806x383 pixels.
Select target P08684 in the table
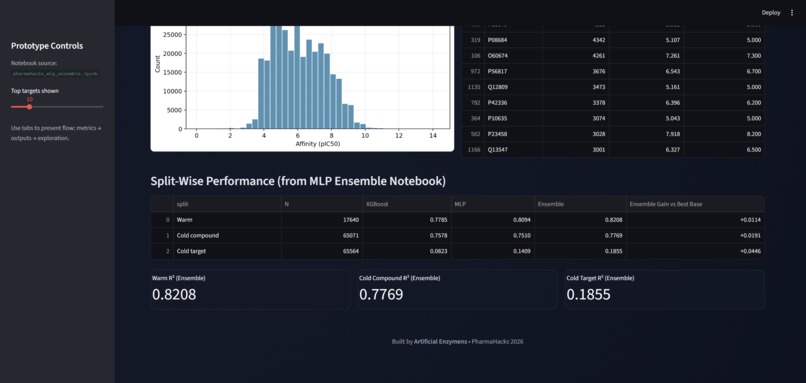pyautogui.click(x=513, y=40)
